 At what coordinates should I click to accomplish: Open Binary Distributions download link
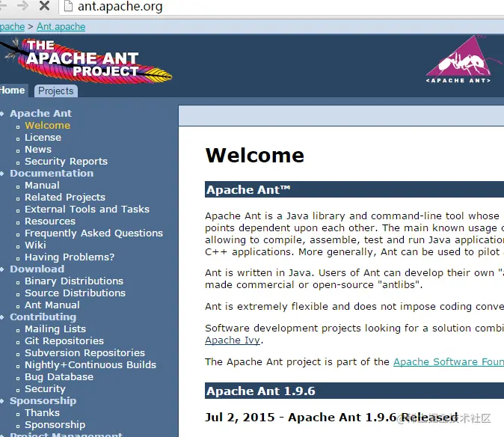[74, 281]
